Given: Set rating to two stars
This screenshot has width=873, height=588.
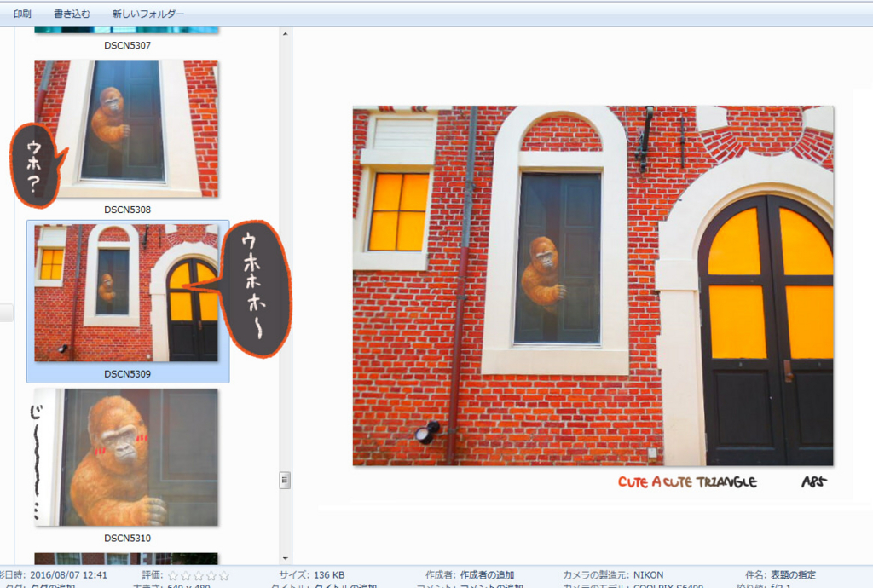Looking at the screenshot, I should (x=186, y=576).
